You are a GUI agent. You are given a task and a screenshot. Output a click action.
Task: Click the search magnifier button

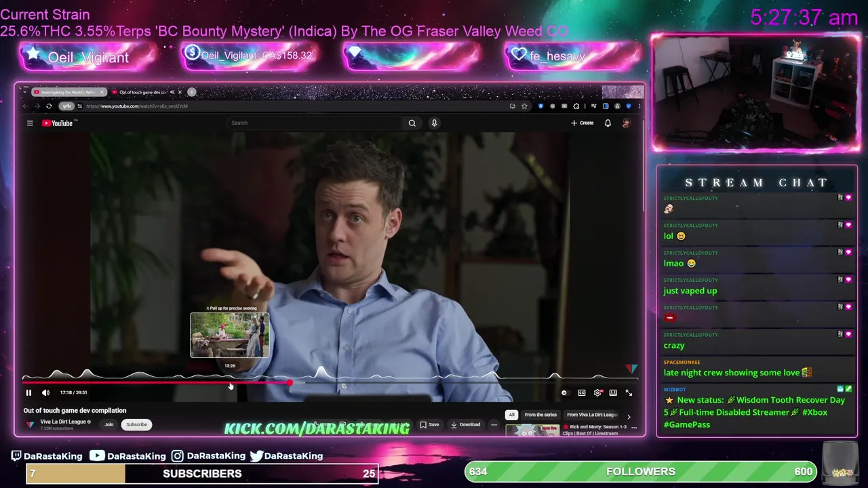tap(412, 123)
